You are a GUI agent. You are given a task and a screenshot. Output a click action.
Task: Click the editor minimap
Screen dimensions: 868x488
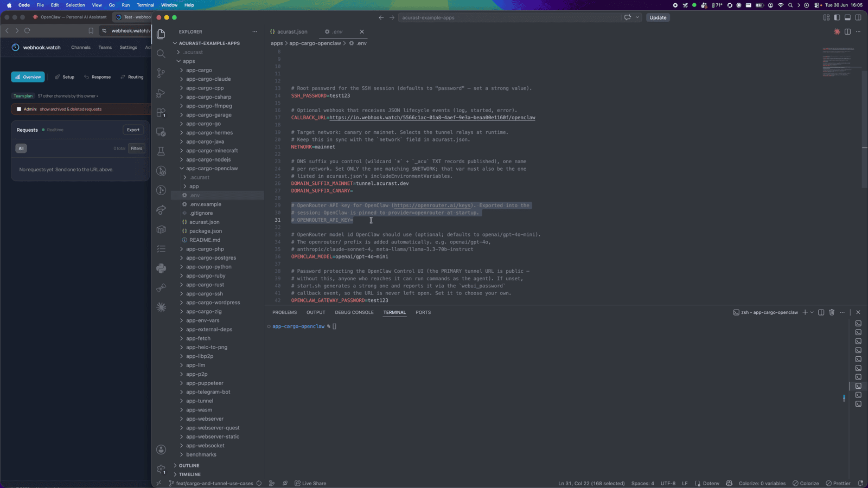pos(841,62)
